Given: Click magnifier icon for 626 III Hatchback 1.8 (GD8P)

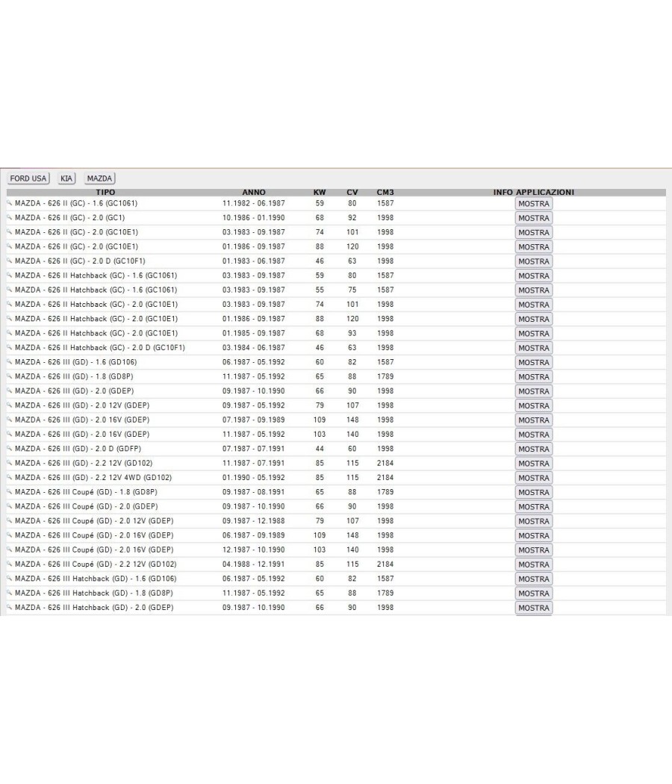Looking at the screenshot, I should (x=10, y=593).
